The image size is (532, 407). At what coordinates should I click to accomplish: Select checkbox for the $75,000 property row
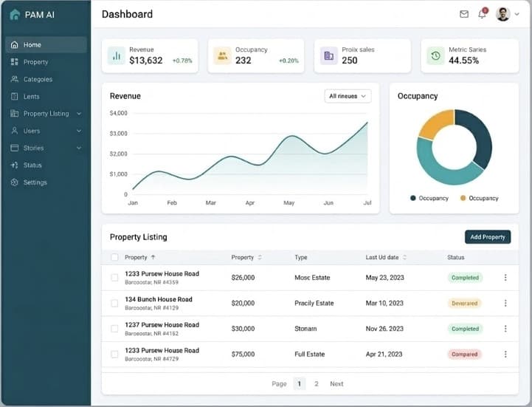coord(114,354)
